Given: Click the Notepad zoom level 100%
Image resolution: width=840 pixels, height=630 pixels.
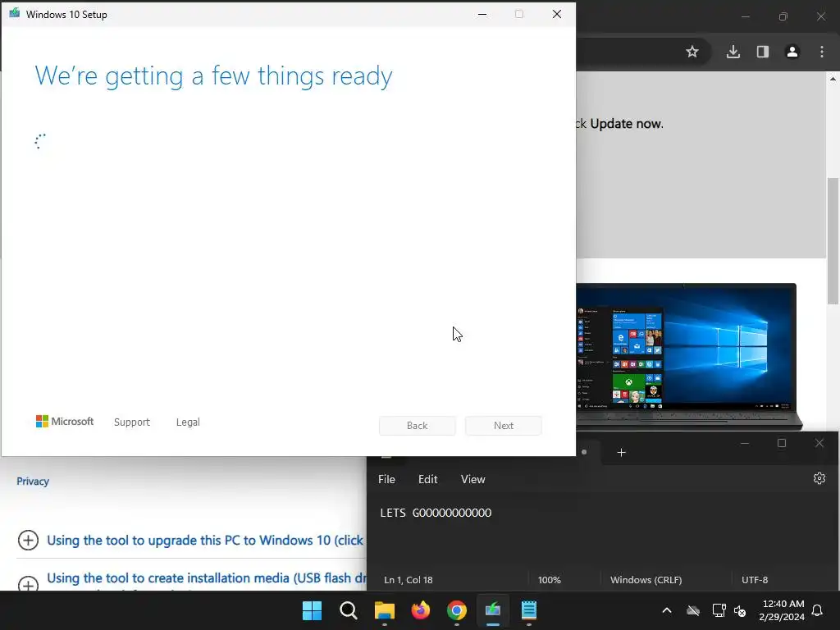Looking at the screenshot, I should click(549, 580).
